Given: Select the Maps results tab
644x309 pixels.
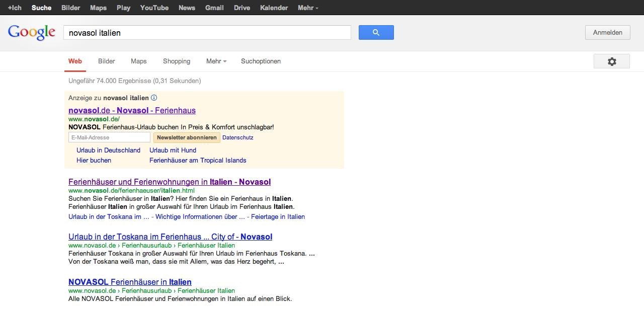Looking at the screenshot, I should 139,61.
